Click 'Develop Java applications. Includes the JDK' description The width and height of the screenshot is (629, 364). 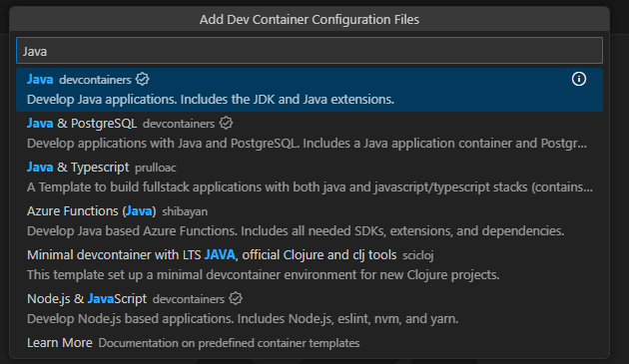tap(211, 100)
